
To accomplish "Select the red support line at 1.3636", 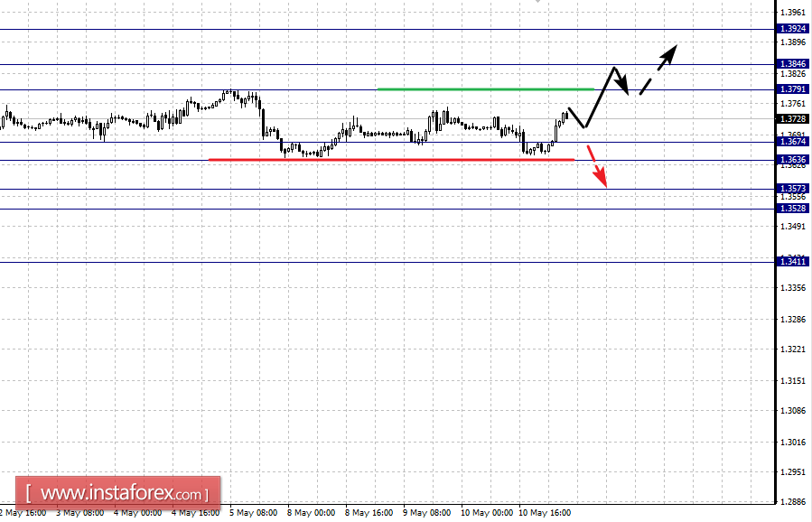I will pyautogui.click(x=391, y=160).
